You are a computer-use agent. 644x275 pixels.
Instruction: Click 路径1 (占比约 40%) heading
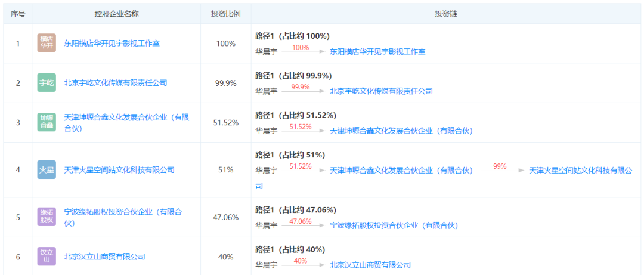click(290, 249)
